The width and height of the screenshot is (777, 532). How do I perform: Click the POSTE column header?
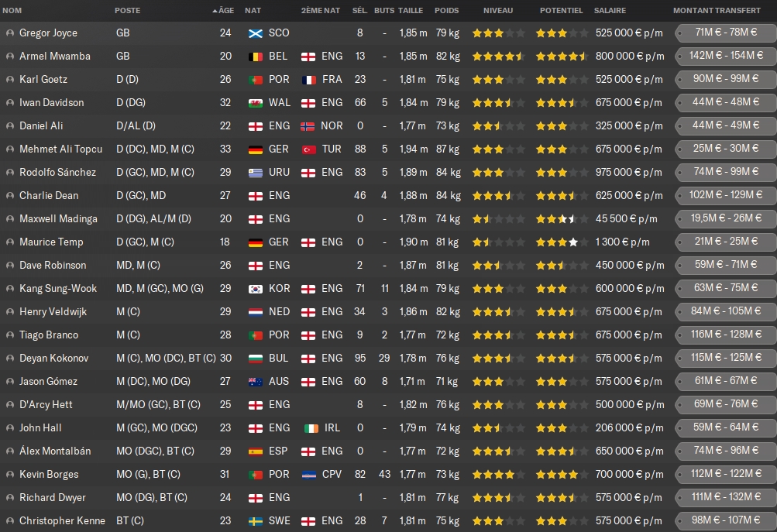click(128, 11)
